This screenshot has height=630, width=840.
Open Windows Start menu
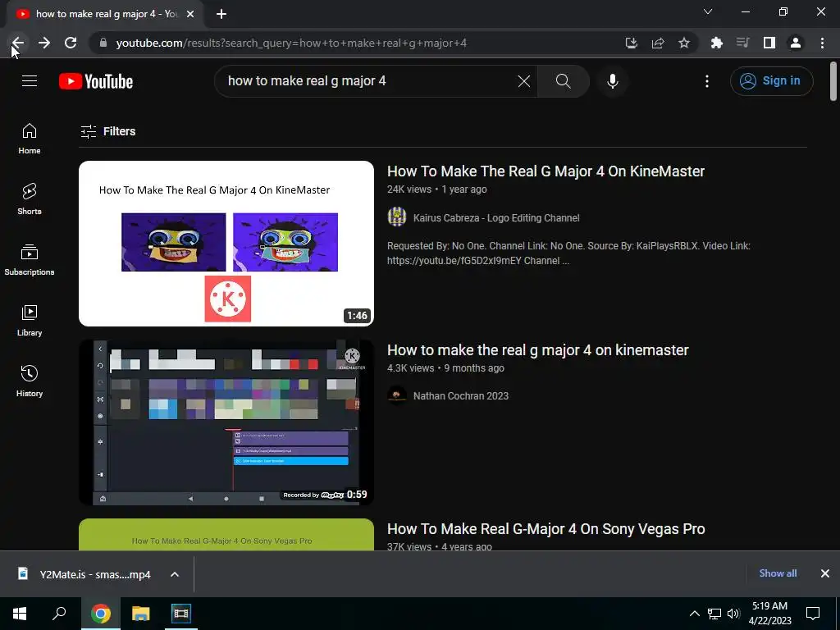tap(20, 614)
